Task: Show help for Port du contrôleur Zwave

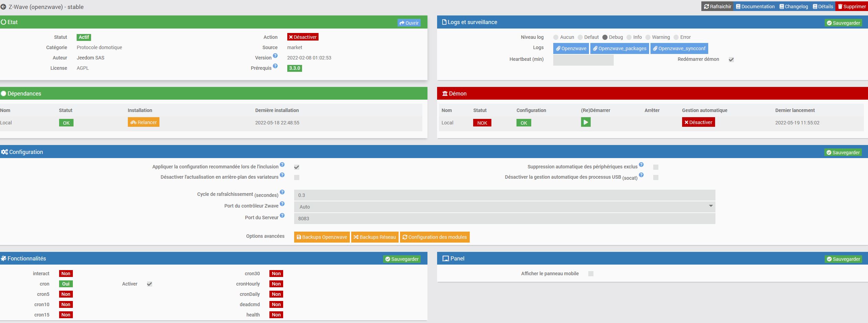Action: point(282,204)
